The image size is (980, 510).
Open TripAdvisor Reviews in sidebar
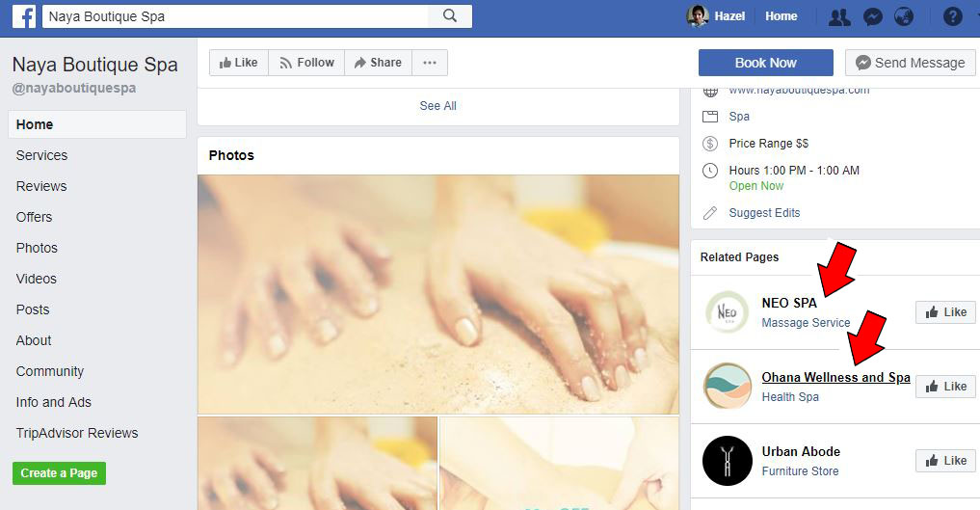click(77, 433)
